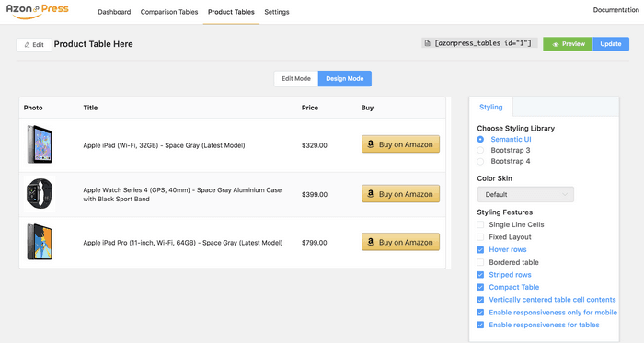The width and height of the screenshot is (644, 343).
Task: Click the $399.00 price cell
Action: click(315, 194)
